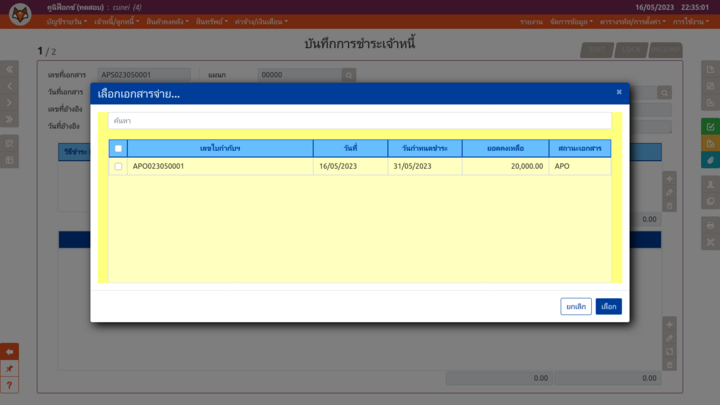Click the teal paperclip attachment icon

tap(710, 160)
